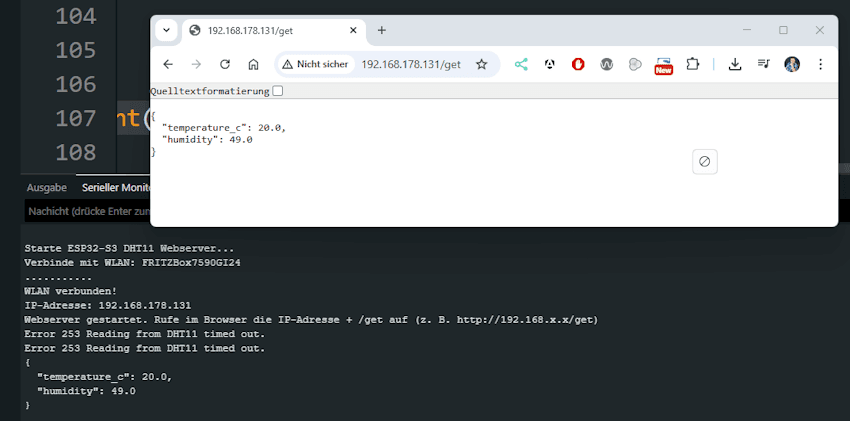The image size is (850, 421).
Task: Switch to the Ausgabe tab
Action: (47, 187)
